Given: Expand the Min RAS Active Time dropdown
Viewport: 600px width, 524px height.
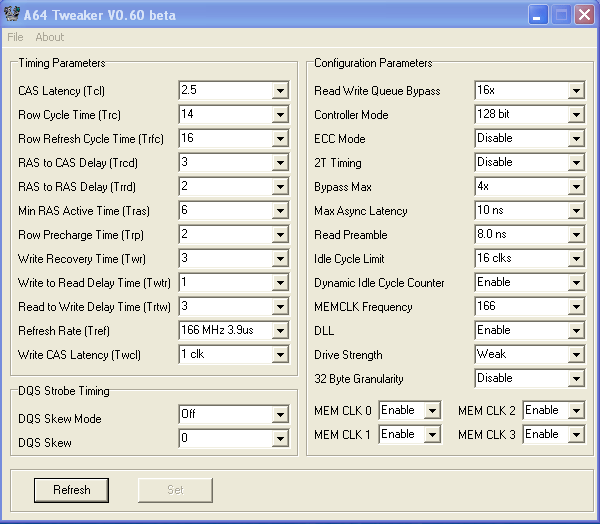Looking at the screenshot, I should click(279, 211).
